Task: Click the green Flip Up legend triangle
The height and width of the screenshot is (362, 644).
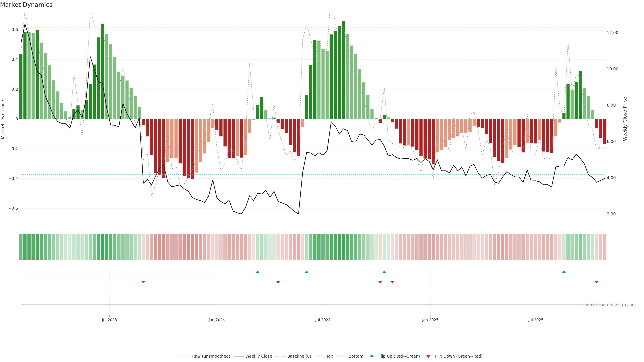Action: (371, 356)
